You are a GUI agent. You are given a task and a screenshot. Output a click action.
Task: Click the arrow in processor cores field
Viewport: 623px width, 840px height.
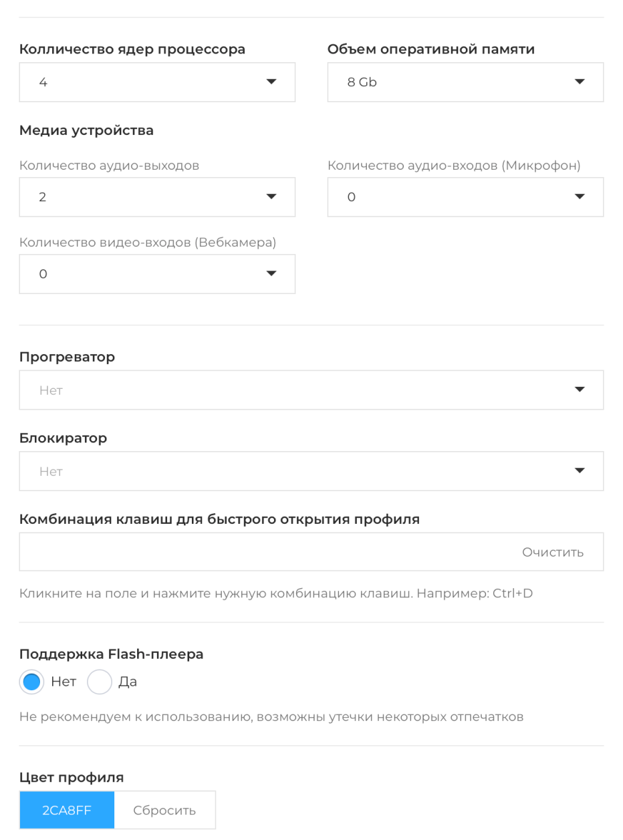pyautogui.click(x=271, y=82)
